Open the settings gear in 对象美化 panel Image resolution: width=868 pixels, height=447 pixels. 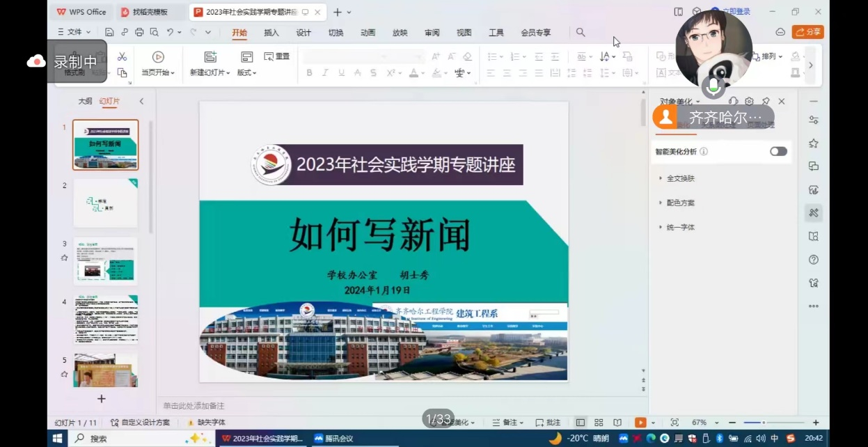pyautogui.click(x=750, y=102)
